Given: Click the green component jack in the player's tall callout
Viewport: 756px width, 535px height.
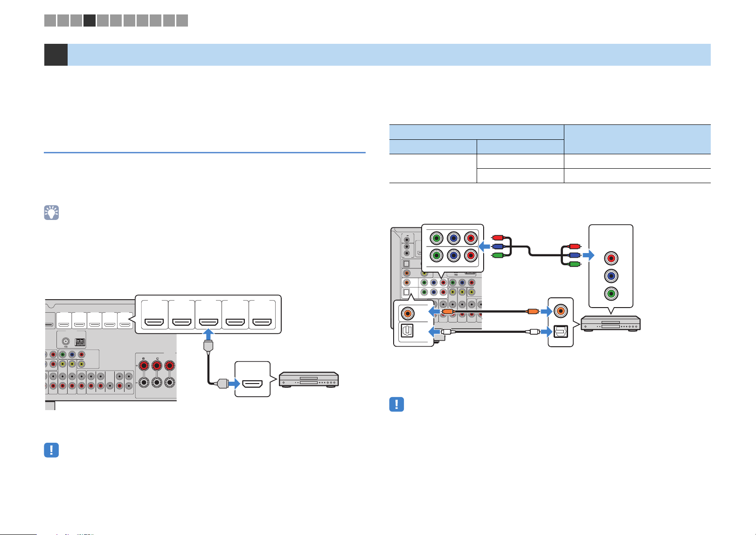Looking at the screenshot, I should click(611, 294).
